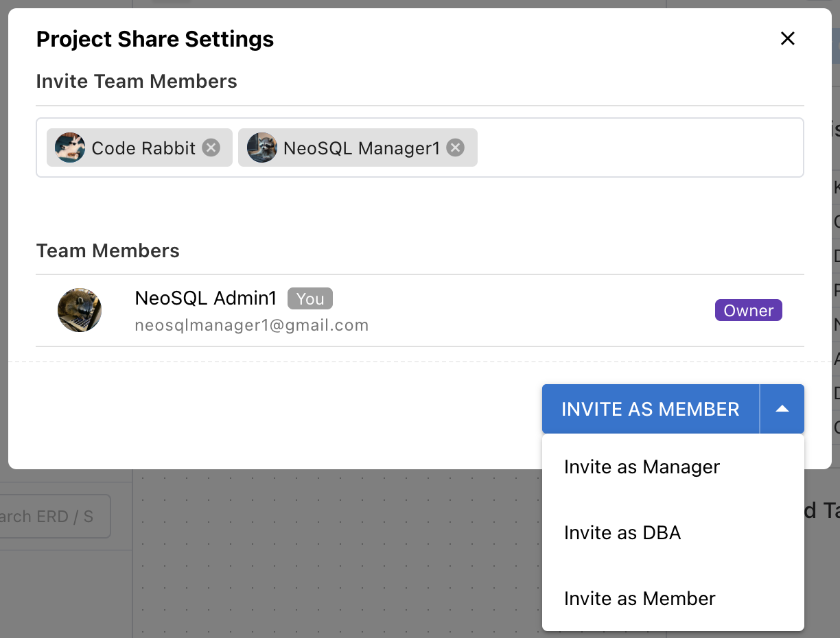Collapse the invite role dropdown arrow
The width and height of the screenshot is (840, 638).
click(782, 409)
